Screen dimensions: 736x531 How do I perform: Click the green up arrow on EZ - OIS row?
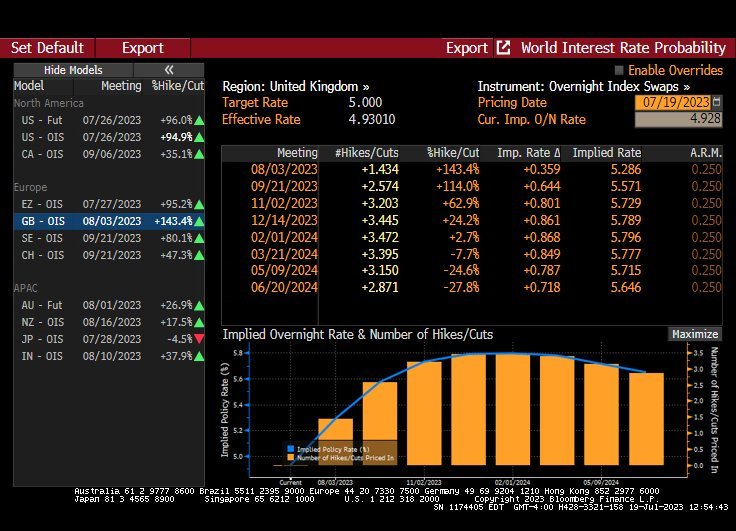tap(200, 203)
